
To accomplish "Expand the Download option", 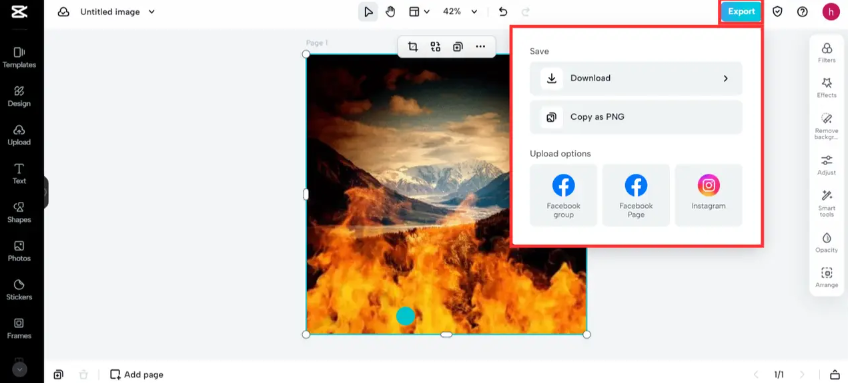I will 636,78.
